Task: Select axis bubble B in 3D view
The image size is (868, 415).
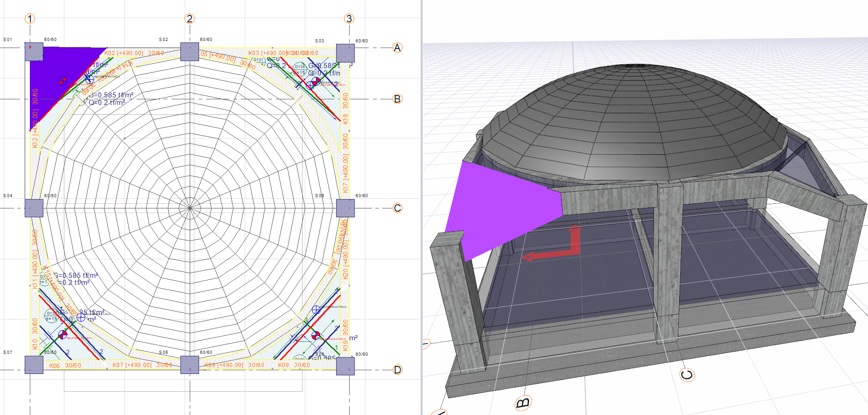Action: (523, 403)
